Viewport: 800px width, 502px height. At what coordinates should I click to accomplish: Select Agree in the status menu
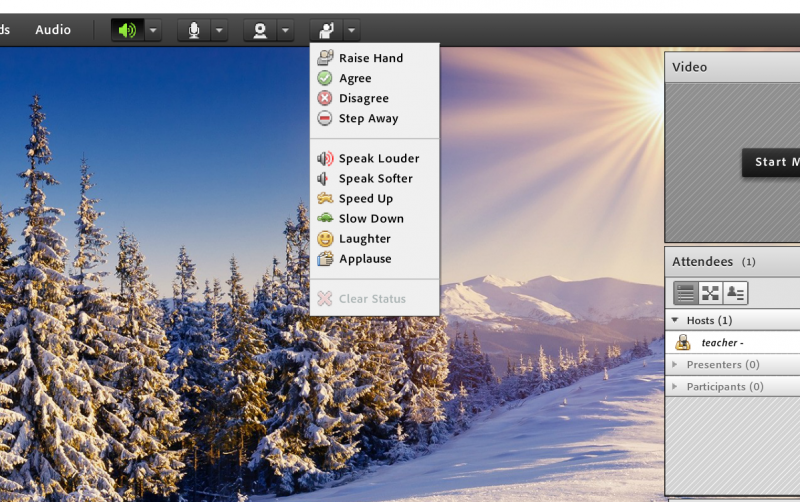354,78
